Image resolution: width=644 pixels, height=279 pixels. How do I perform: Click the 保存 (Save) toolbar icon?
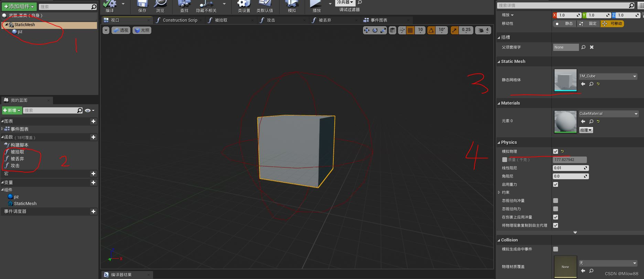pos(142,5)
